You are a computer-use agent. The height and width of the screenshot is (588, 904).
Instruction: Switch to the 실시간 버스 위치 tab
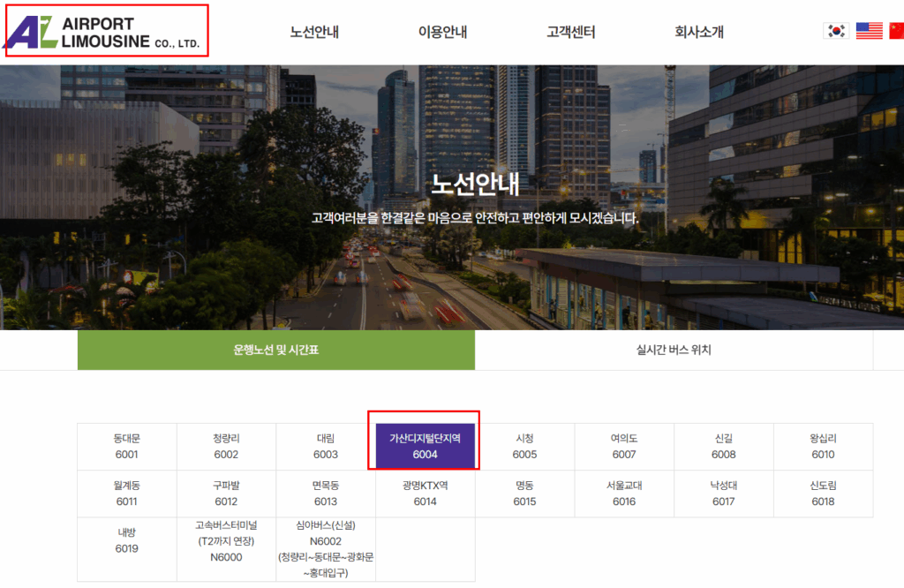[x=674, y=350]
